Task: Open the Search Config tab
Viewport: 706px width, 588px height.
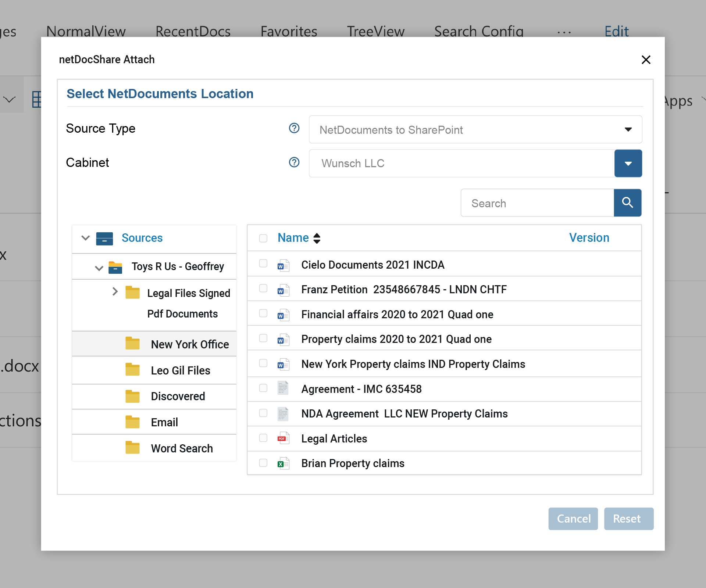Action: click(479, 32)
